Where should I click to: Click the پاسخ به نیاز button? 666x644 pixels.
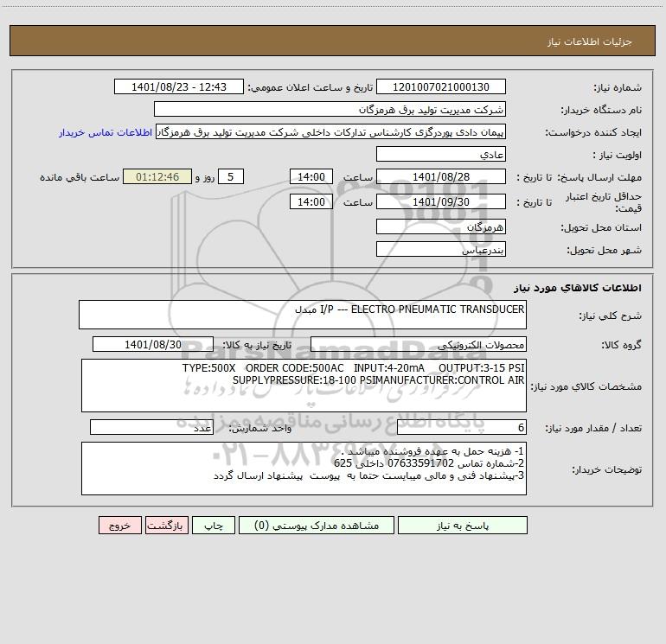pos(463,525)
